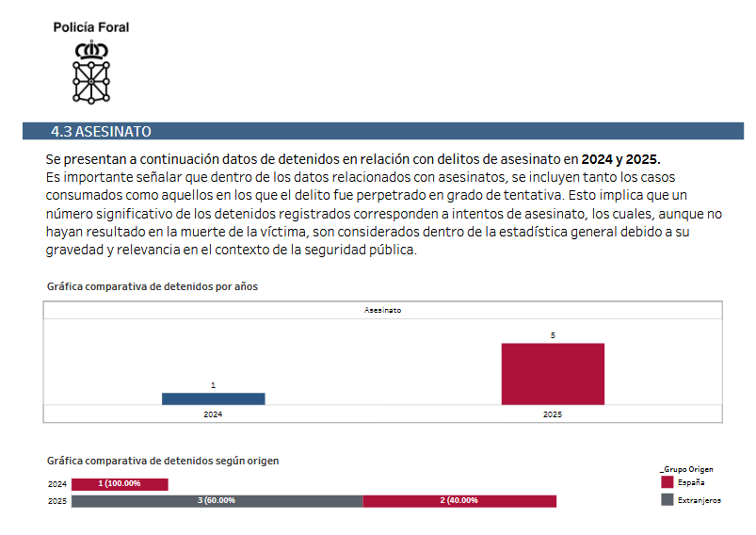Click the _Grupo Origen legend title
This screenshot has width=756, height=535.
686,469
